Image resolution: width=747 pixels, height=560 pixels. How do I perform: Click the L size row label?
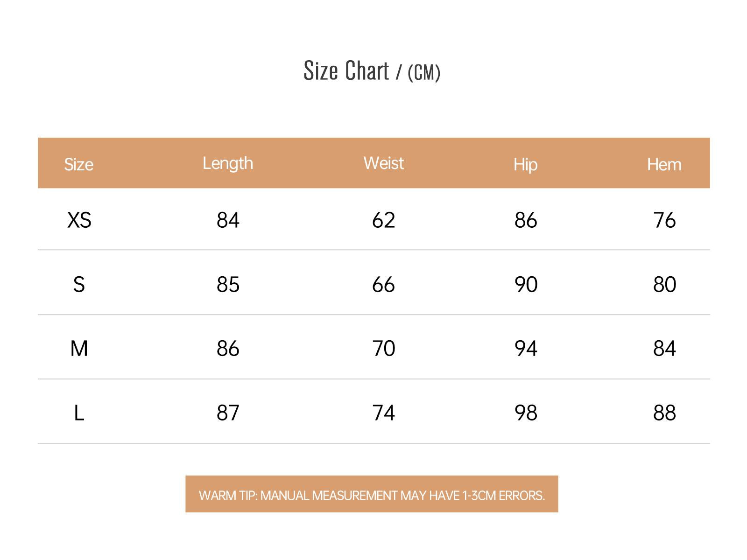click(x=79, y=413)
